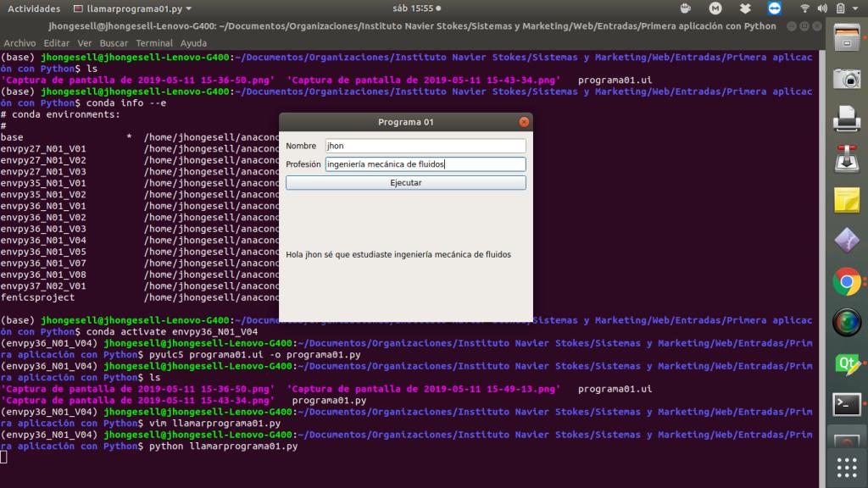Open the red download tool dock icon

[847, 158]
